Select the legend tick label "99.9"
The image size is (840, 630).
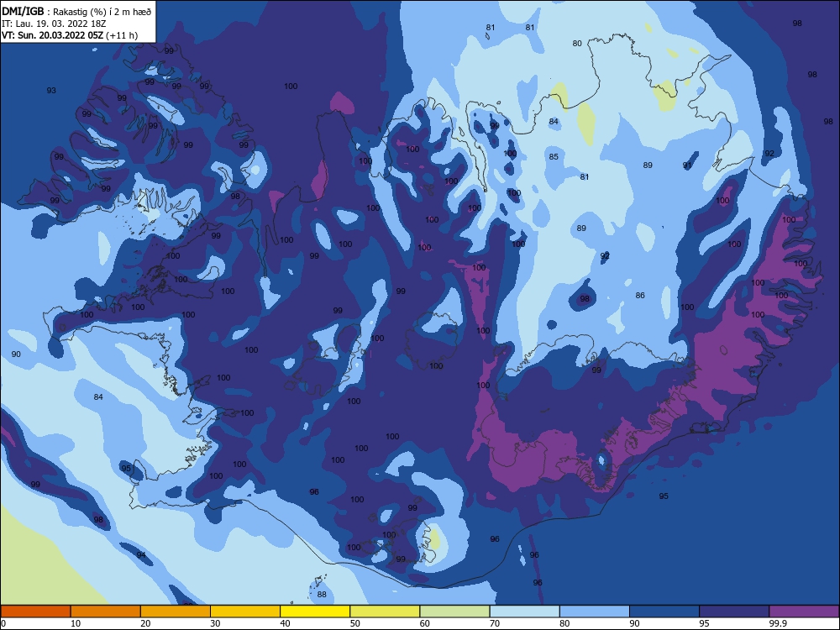tap(778, 623)
